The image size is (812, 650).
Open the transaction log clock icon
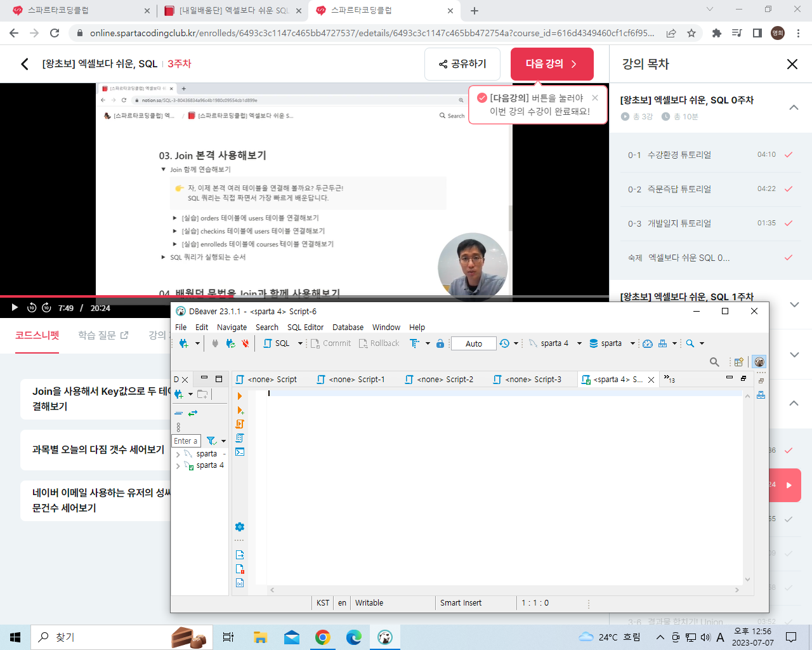(504, 343)
